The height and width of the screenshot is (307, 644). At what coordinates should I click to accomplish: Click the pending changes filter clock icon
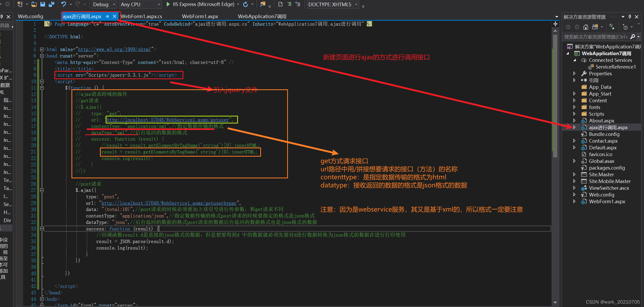(x=625, y=27)
